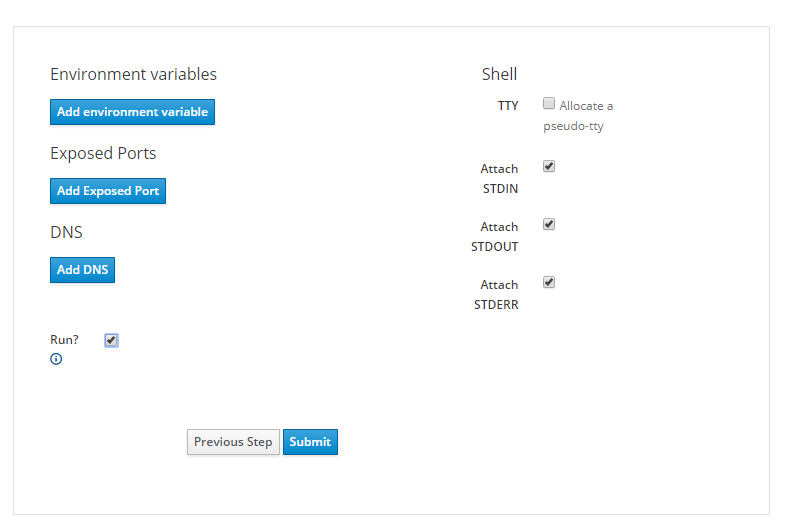Click the 'Run?' label text
Image resolution: width=785 pixels, height=532 pixels.
(x=64, y=340)
